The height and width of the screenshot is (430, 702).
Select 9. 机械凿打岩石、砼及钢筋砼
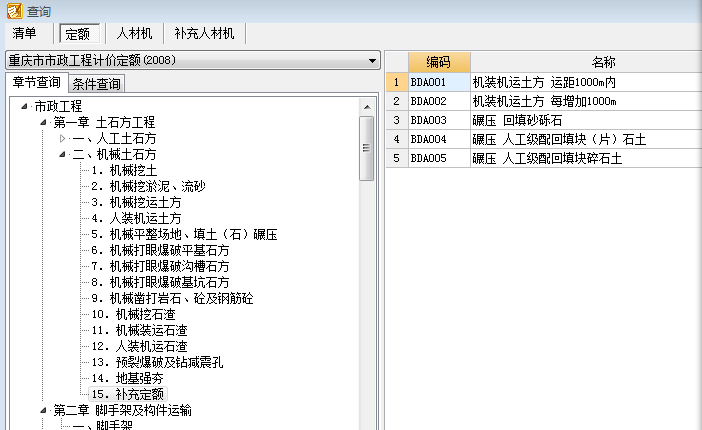click(172, 298)
